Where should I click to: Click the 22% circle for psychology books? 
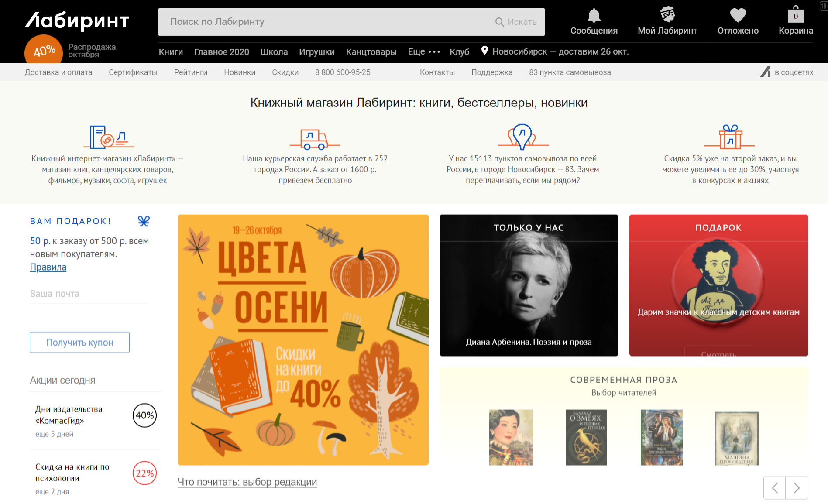[144, 473]
